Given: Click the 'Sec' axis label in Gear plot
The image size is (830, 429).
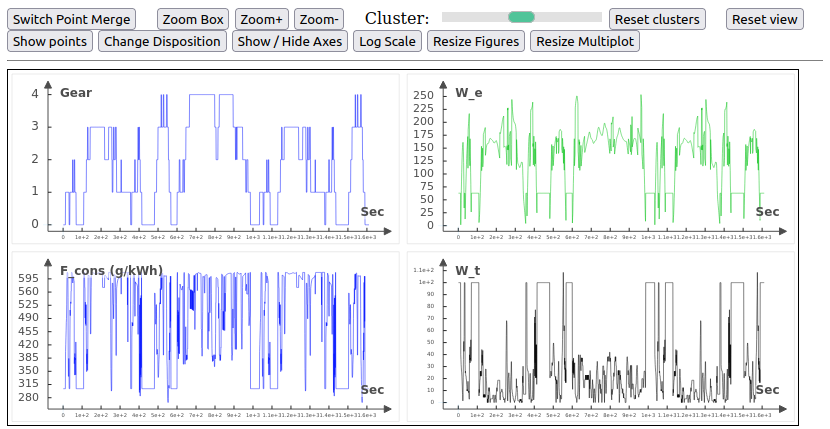Looking at the screenshot, I should tap(372, 212).
